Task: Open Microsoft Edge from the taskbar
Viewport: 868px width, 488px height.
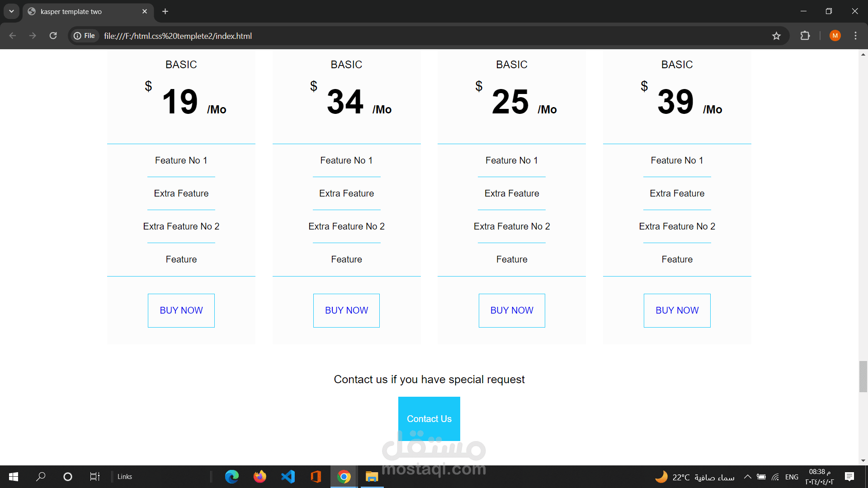Action: pos(232,477)
